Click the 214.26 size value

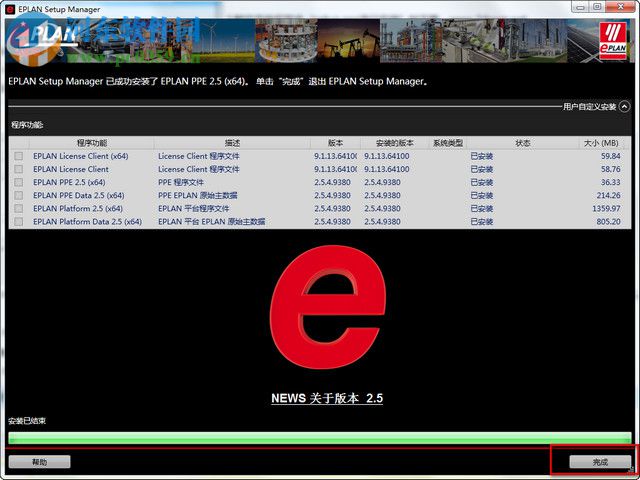(608, 195)
